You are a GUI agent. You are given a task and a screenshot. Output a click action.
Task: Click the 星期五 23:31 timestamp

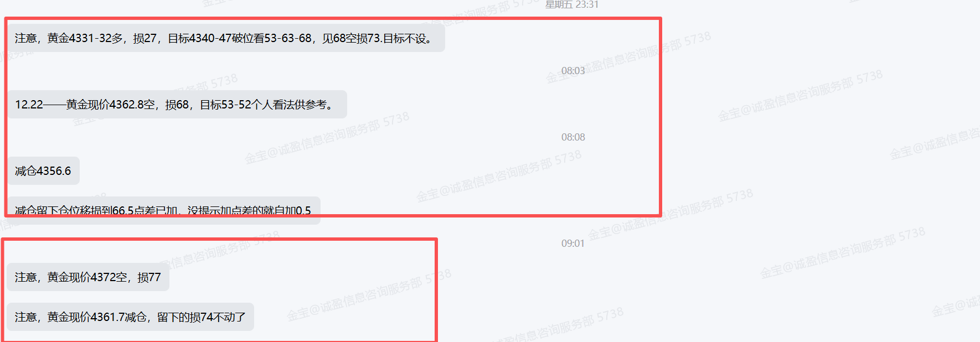click(572, 4)
